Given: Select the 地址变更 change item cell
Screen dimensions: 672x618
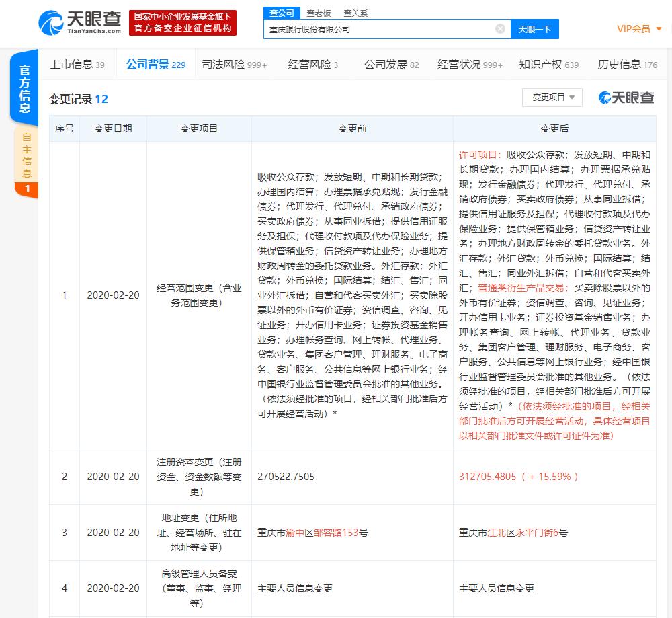Looking at the screenshot, I should tap(199, 533).
